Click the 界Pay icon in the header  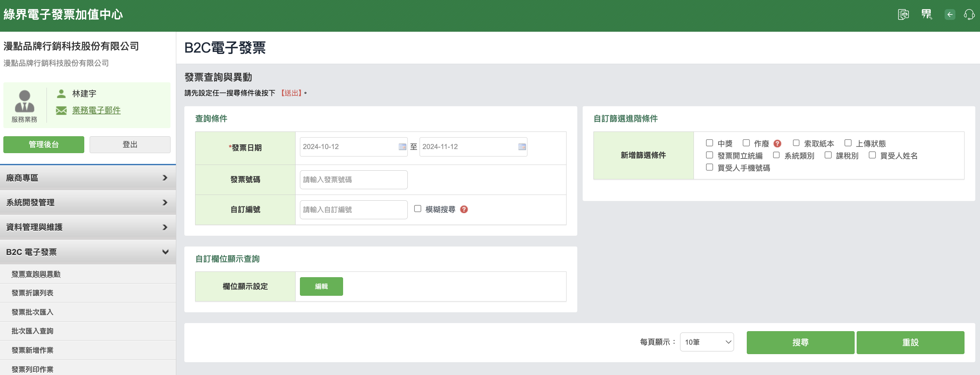tap(926, 14)
